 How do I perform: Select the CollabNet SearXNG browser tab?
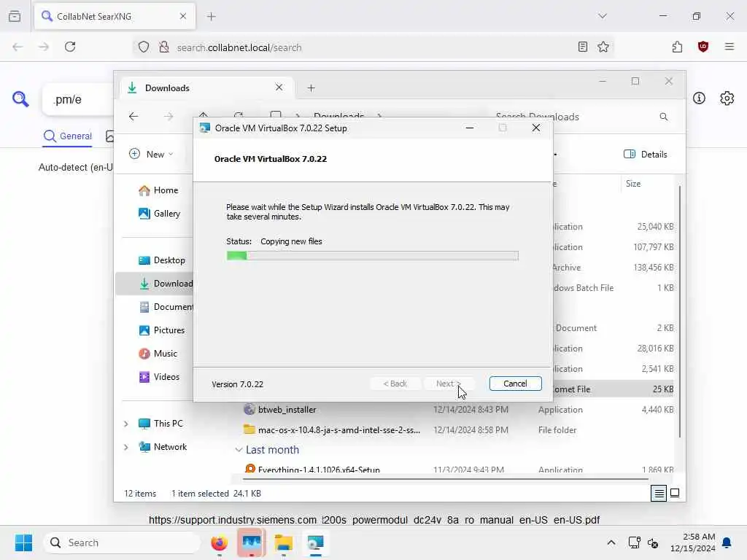pyautogui.click(x=115, y=16)
